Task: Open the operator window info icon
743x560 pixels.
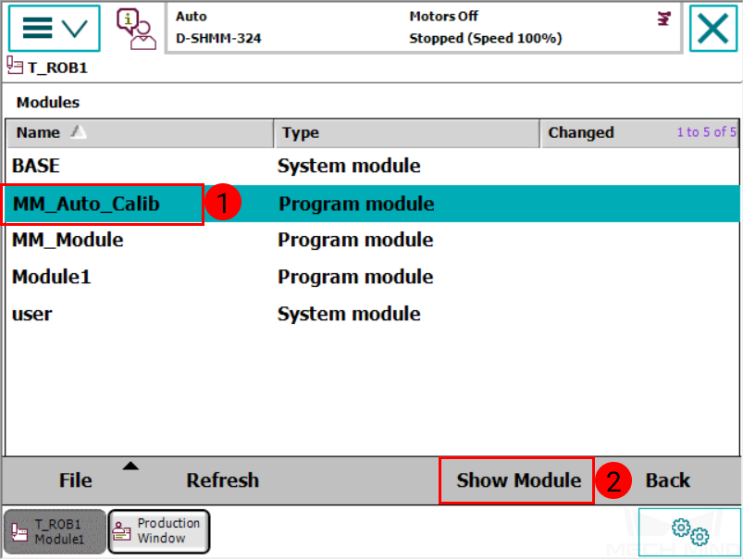Action: point(136,29)
